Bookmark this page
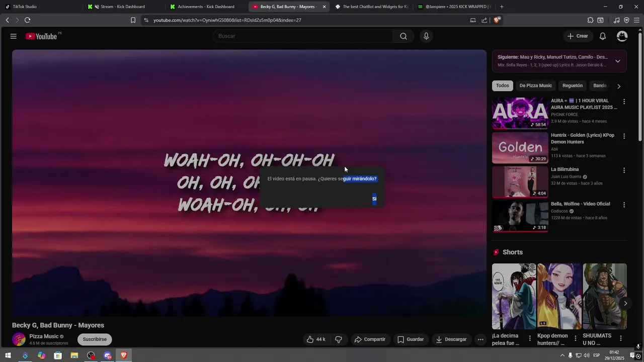Viewport: 644px width, 362px height. pyautogui.click(x=133, y=20)
